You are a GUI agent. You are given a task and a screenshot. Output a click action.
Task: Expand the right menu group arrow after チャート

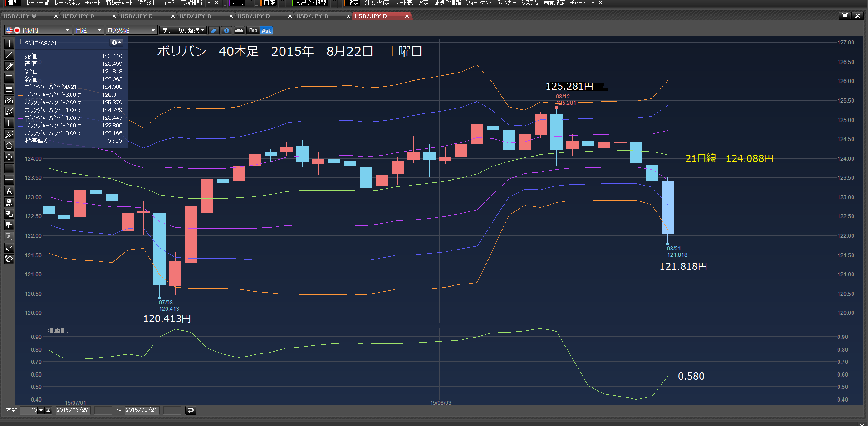(593, 3)
